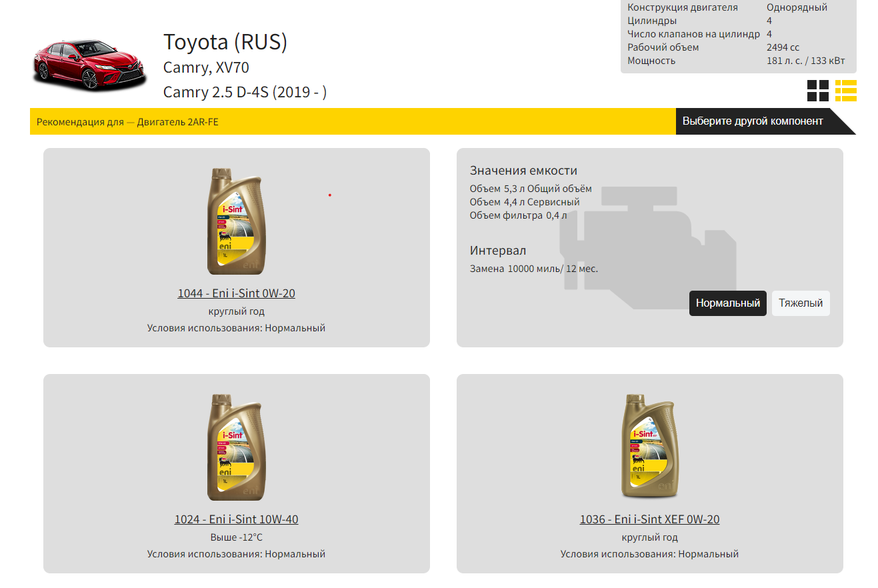Click the Camry, XV70 model text
Screen dimensions: 878x588
[x=206, y=68]
